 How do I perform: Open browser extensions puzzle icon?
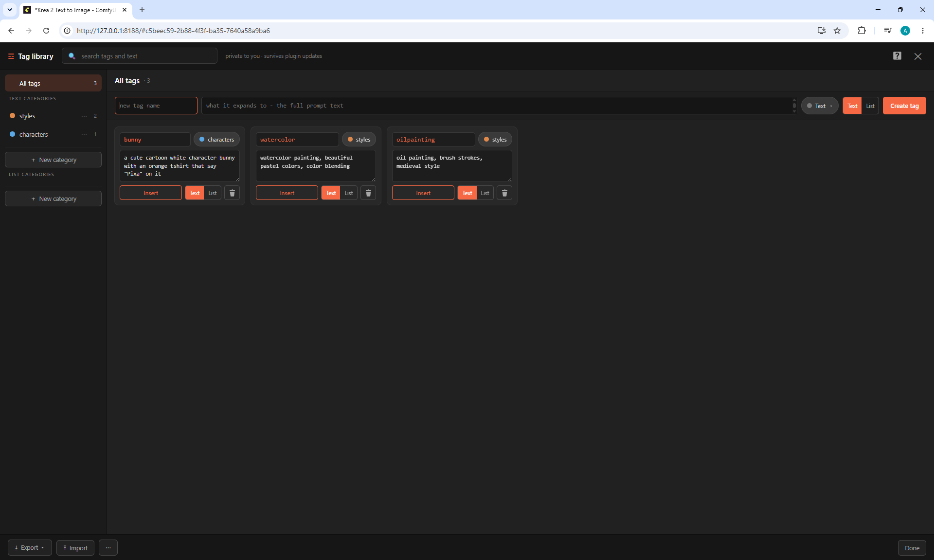[x=862, y=31]
